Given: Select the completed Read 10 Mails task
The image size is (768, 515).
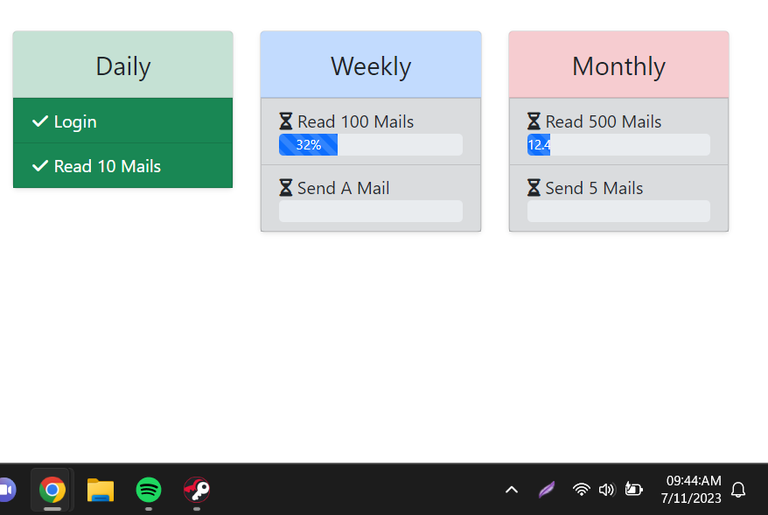Looking at the screenshot, I should 123,166.
